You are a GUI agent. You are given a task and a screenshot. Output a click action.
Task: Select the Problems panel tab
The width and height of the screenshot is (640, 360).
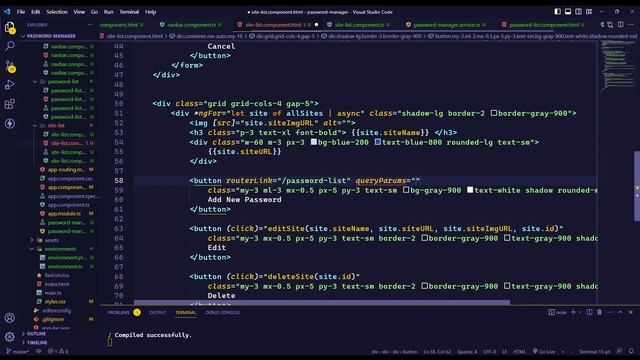[119, 313]
